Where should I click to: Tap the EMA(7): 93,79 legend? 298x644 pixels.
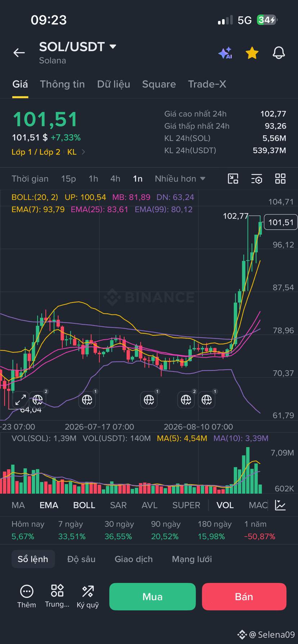(x=38, y=210)
